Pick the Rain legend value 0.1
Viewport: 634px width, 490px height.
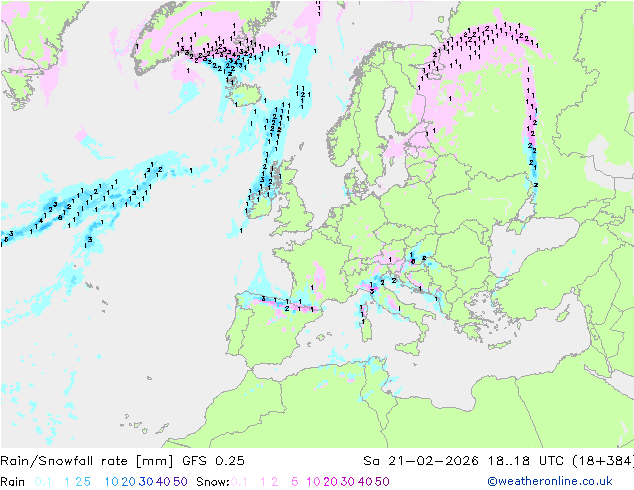tap(43, 482)
